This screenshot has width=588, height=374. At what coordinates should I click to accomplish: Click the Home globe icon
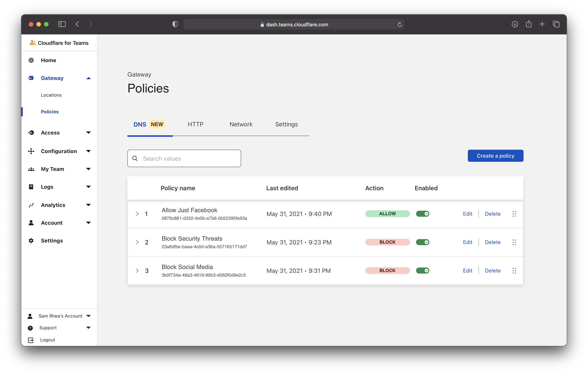(x=31, y=60)
